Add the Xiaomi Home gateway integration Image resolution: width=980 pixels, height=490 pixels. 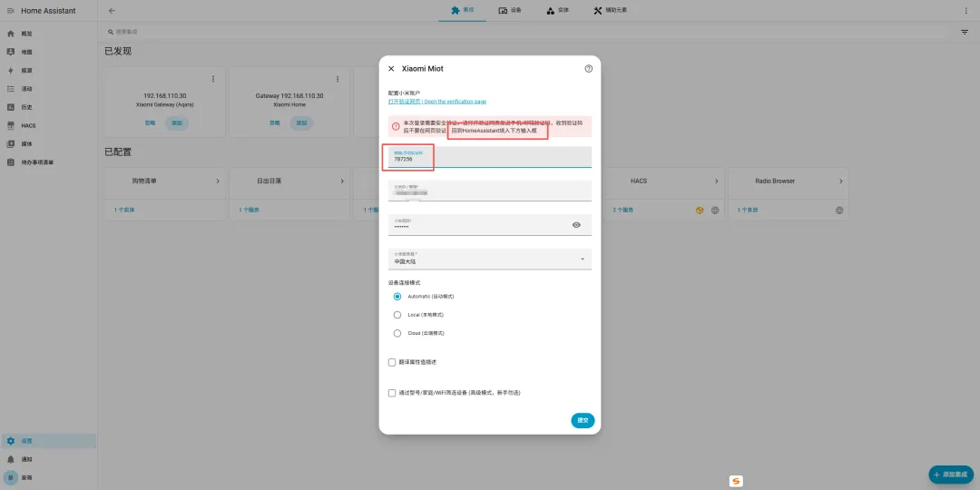(x=302, y=123)
